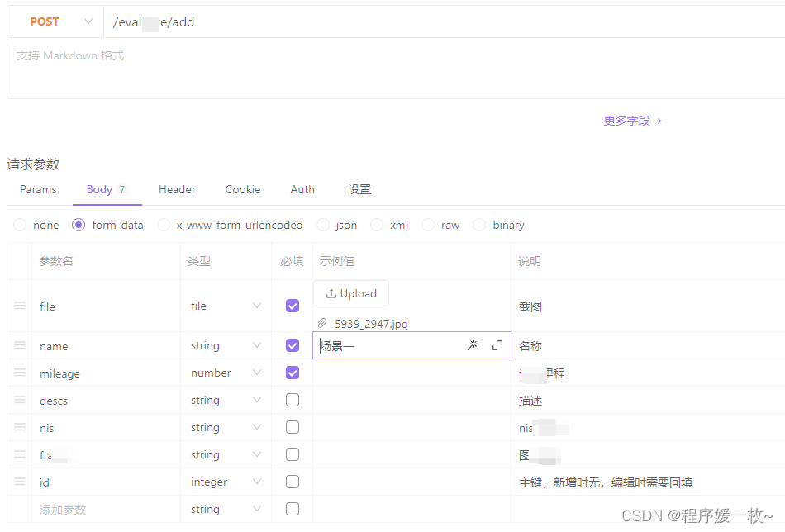Uncheck the required checkbox for the file parameter

pyautogui.click(x=292, y=306)
